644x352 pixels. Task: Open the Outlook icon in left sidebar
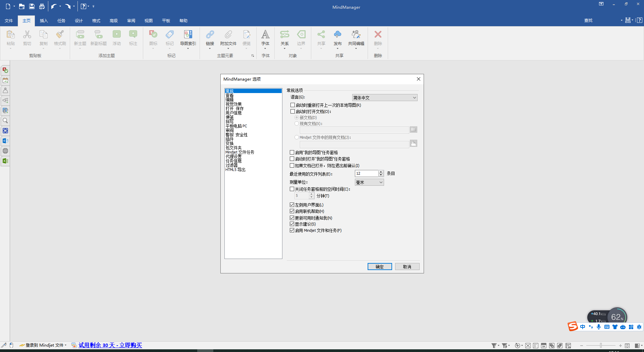click(5, 141)
